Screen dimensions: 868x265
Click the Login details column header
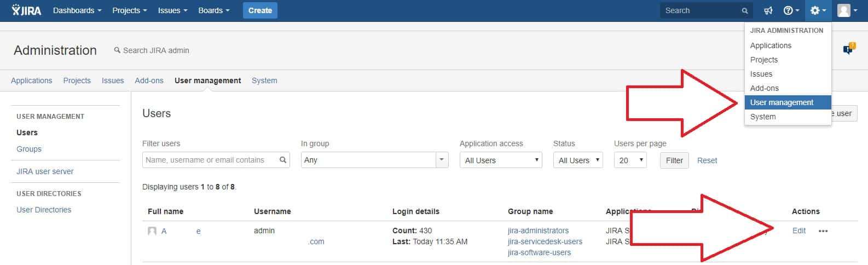(416, 211)
